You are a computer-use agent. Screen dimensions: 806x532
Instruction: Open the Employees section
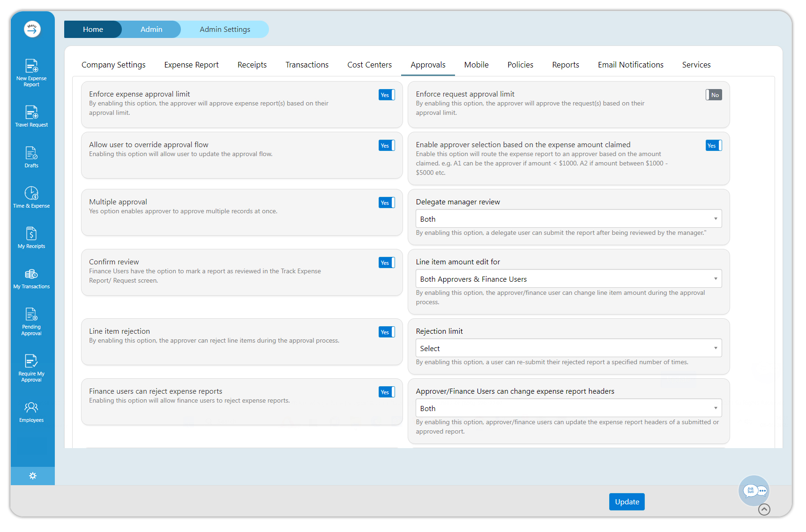click(31, 412)
